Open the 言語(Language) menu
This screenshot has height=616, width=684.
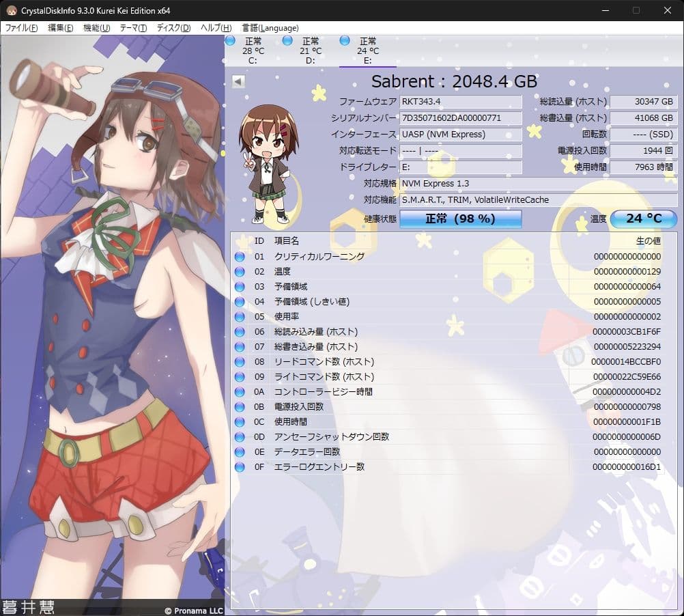pyautogui.click(x=270, y=28)
